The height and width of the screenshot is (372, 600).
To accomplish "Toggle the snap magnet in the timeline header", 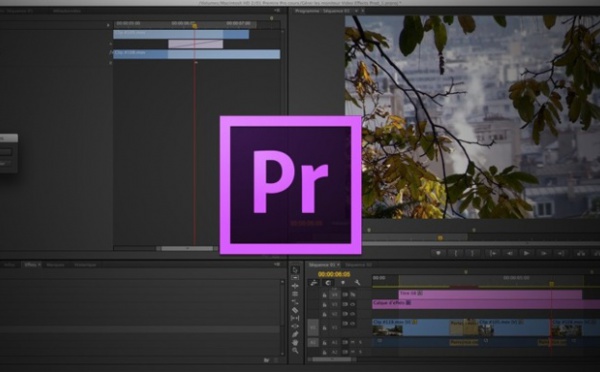I will (x=328, y=283).
